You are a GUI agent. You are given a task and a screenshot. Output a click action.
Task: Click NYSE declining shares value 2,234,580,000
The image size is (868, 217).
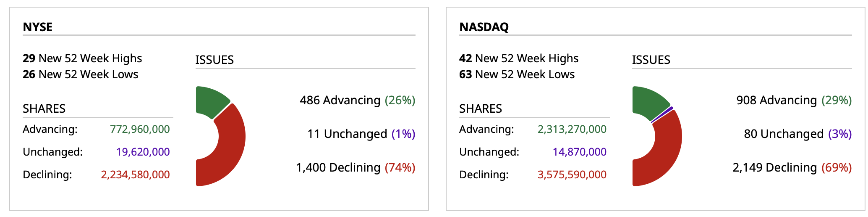(135, 175)
